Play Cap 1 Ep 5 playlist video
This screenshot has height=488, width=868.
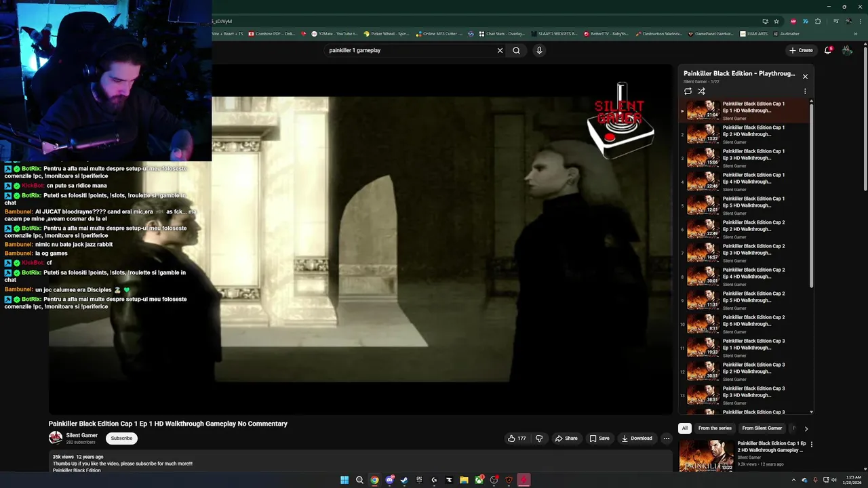744,205
